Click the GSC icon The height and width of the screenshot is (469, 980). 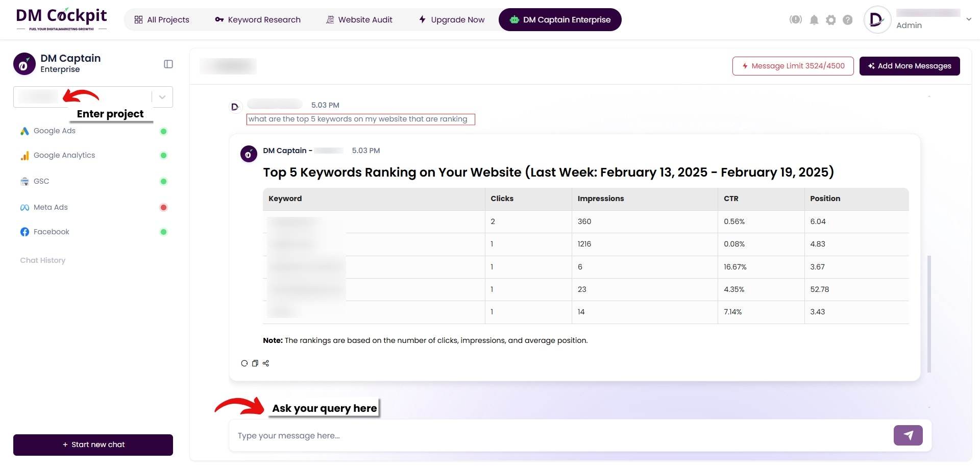[24, 182]
